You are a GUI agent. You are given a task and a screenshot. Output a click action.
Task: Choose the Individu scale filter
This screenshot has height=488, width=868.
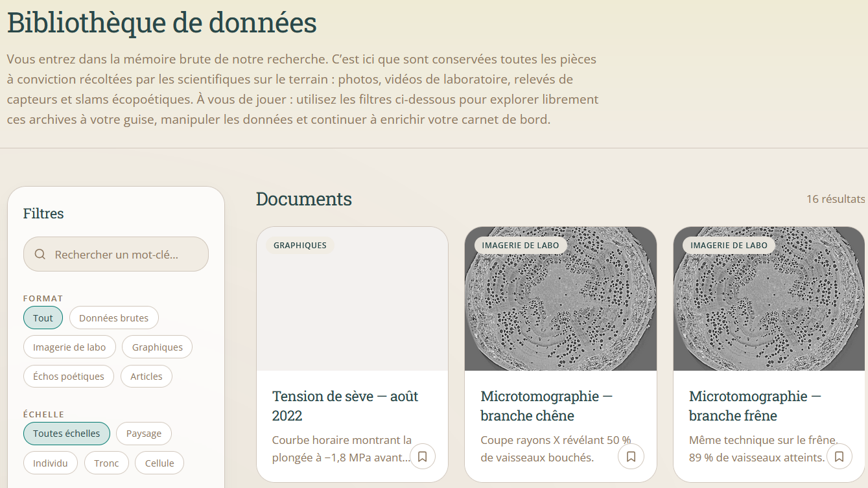point(51,463)
